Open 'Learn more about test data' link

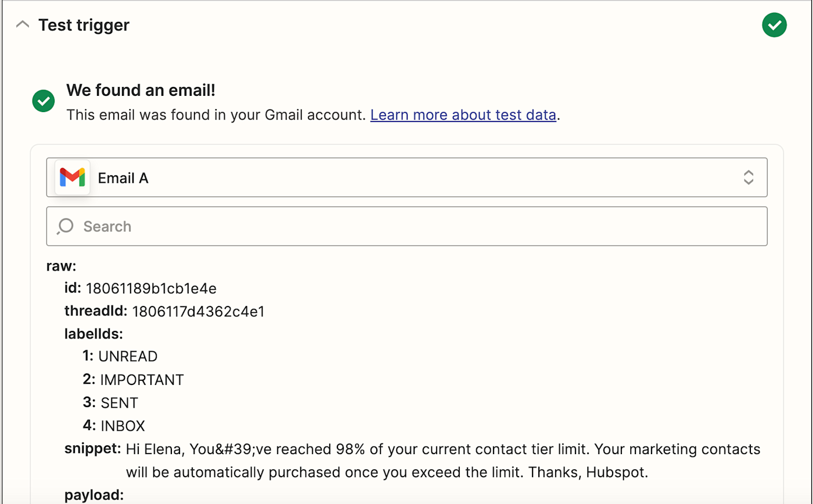[x=463, y=115]
